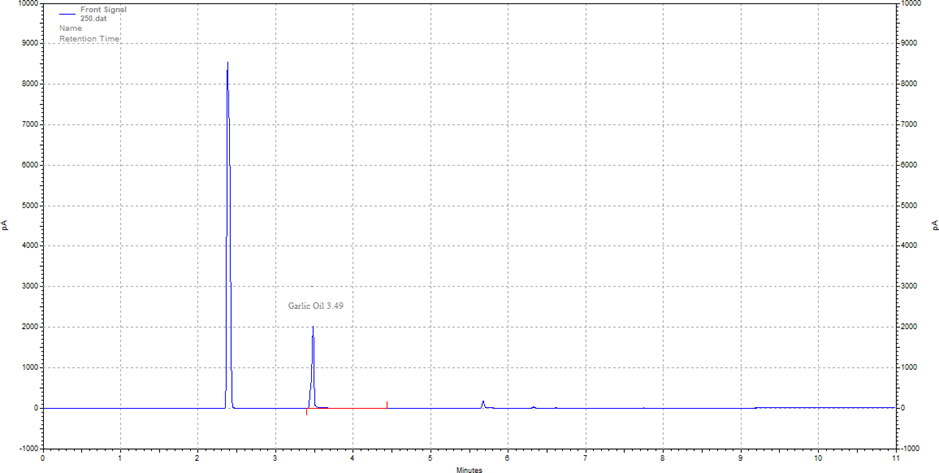Click the red baseline under Garlic Oil peak
939x473 pixels.
point(350,408)
